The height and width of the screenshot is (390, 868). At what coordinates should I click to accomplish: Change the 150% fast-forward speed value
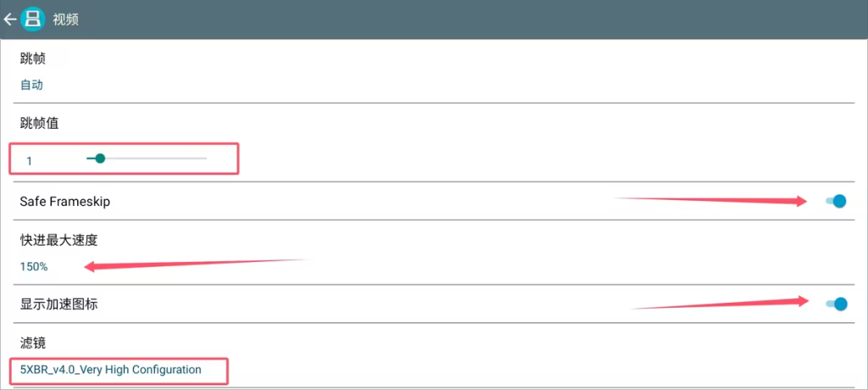coord(34,266)
